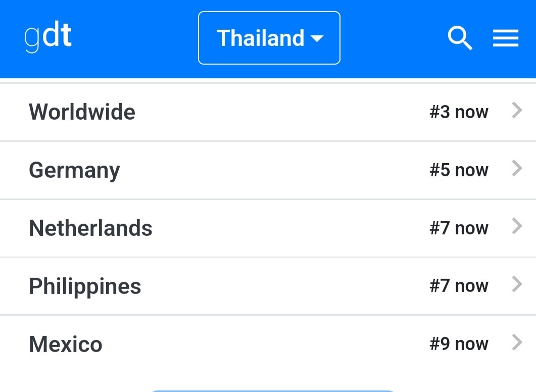This screenshot has width=536, height=392.
Task: Click the light-blue button below Mexico
Action: (x=273, y=391)
